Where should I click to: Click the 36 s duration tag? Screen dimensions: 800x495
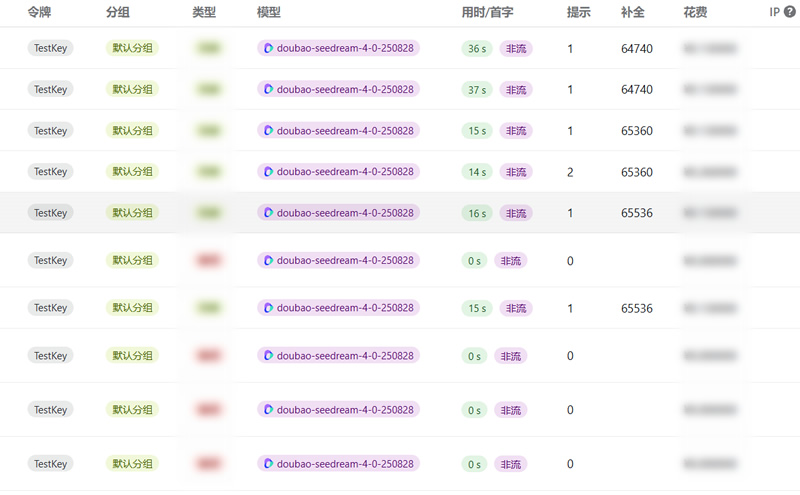pos(477,48)
